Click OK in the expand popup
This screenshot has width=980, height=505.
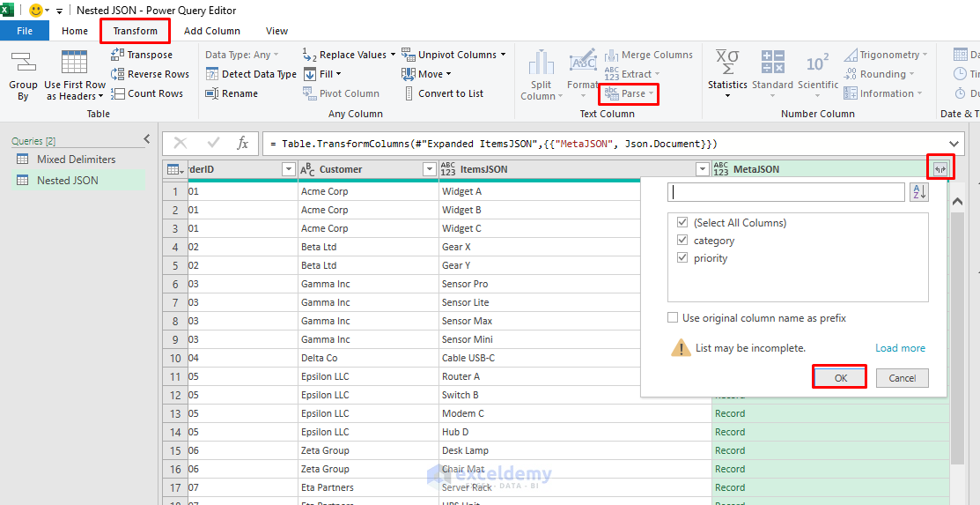pyautogui.click(x=841, y=378)
